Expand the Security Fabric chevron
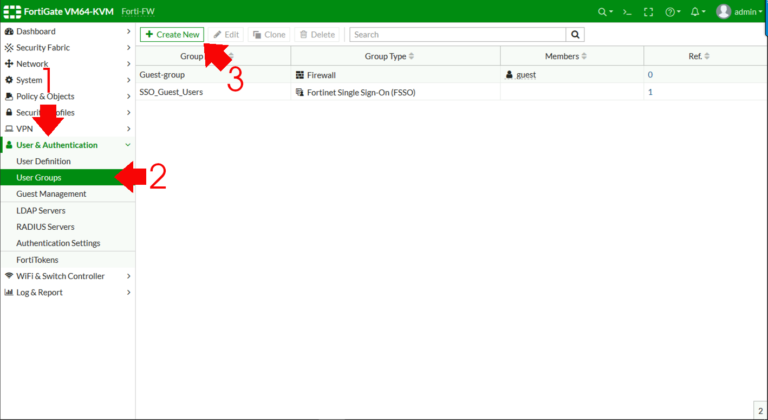768x420 pixels. [x=128, y=48]
